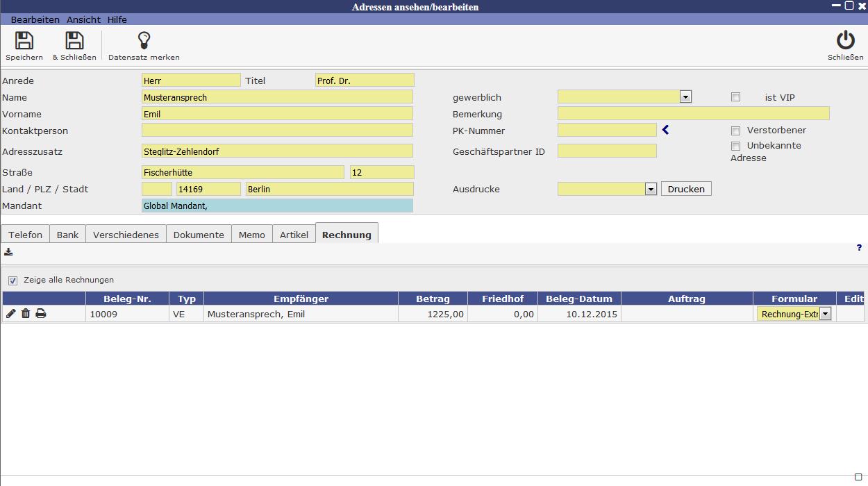The width and height of the screenshot is (868, 486).
Task: Click the Kontaktperson input field
Action: [x=277, y=131]
